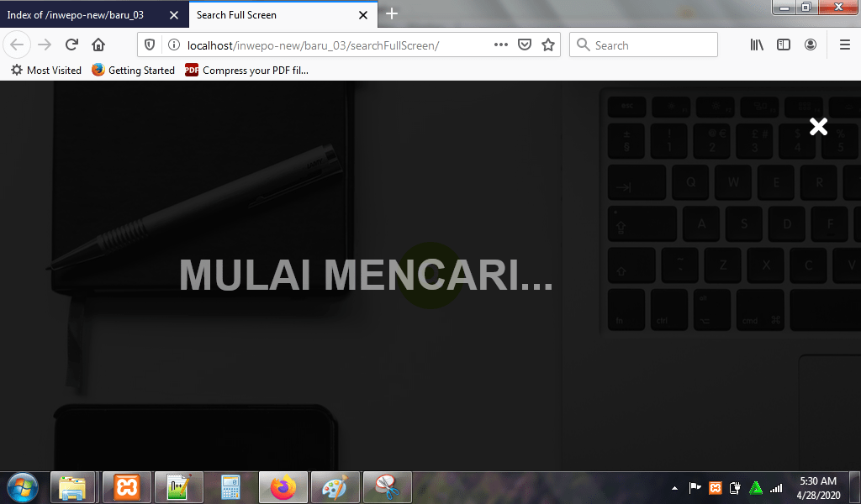
Task: Open Paint from the taskbar
Action: 335,487
